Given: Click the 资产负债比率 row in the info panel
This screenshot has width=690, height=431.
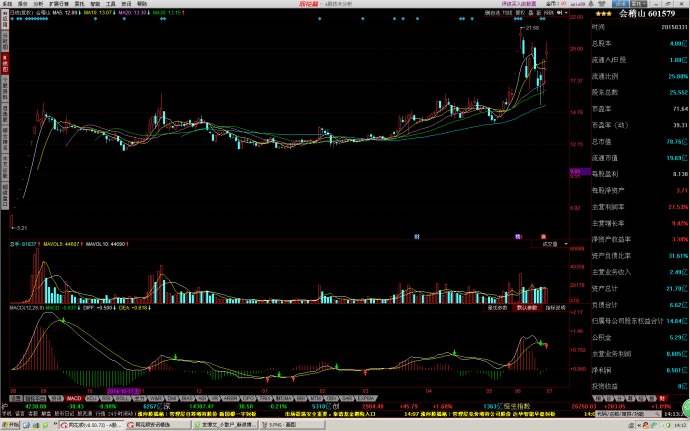Looking at the screenshot, I should click(640, 256).
